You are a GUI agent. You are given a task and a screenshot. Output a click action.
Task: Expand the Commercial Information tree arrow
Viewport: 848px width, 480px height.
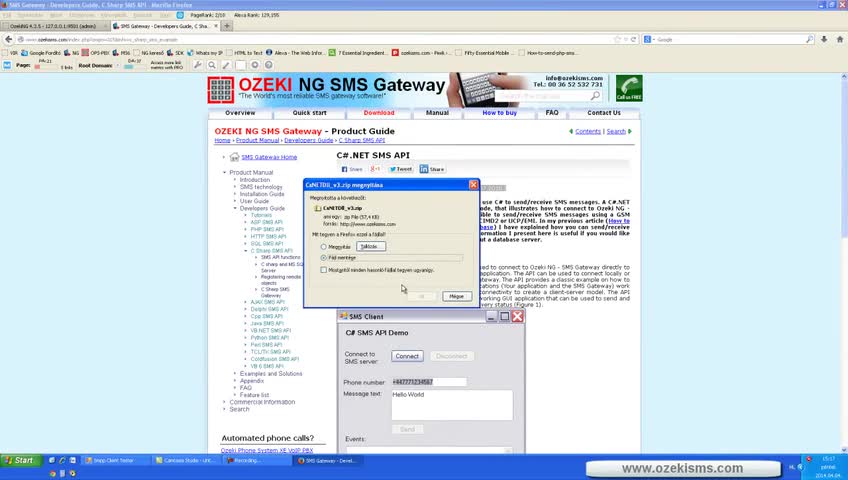(x=224, y=402)
